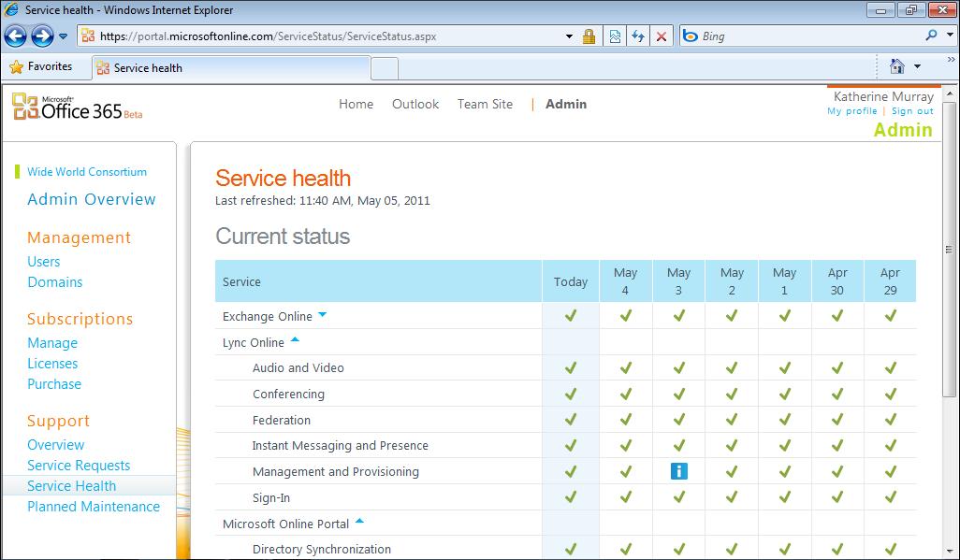Click the Compatibility View icon
The width and height of the screenshot is (960, 560).
click(x=615, y=36)
